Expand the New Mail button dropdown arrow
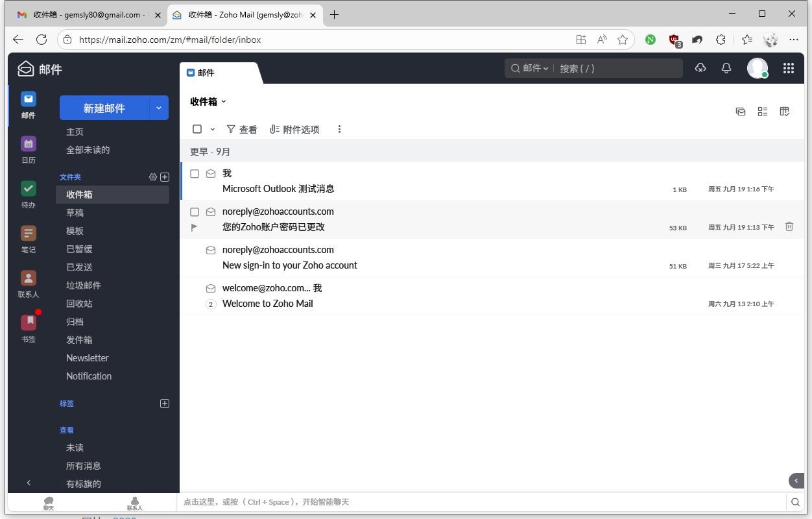812x519 pixels. [x=159, y=108]
